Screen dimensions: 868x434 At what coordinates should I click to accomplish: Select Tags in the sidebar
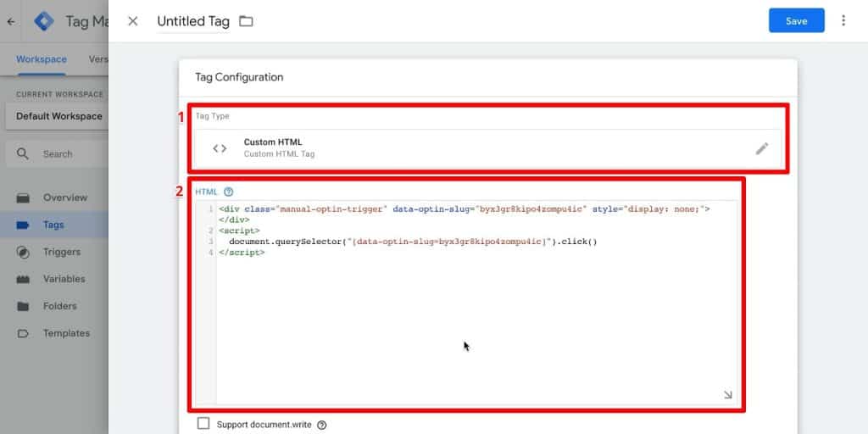point(54,225)
